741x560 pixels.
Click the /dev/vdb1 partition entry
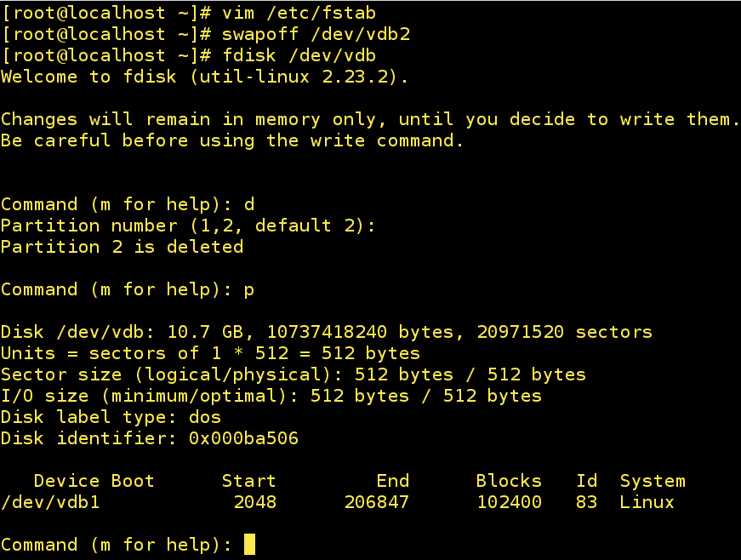pyautogui.click(x=50, y=502)
